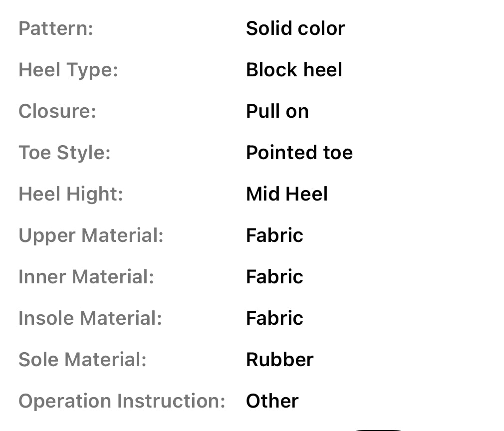The width and height of the screenshot is (504, 431).
Task: Select the Other value
Action: tap(272, 401)
